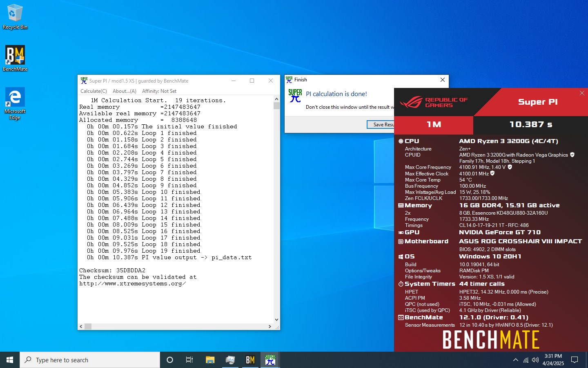Click the Motherboard section icon
Image resolution: width=588 pixels, height=368 pixels.
click(x=401, y=241)
